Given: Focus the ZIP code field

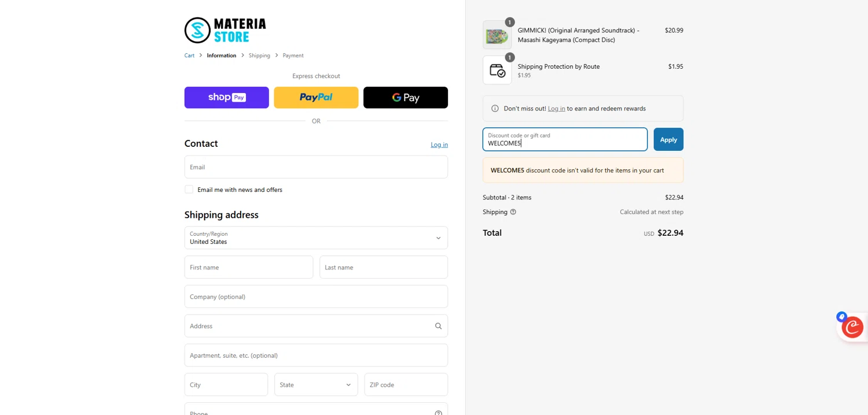Looking at the screenshot, I should (406, 384).
